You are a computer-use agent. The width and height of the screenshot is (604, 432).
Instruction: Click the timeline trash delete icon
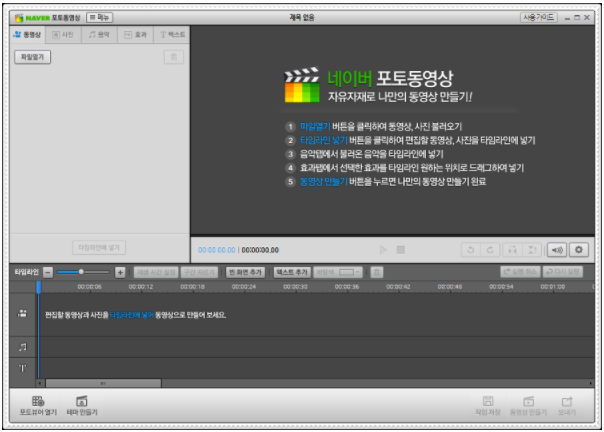click(377, 272)
